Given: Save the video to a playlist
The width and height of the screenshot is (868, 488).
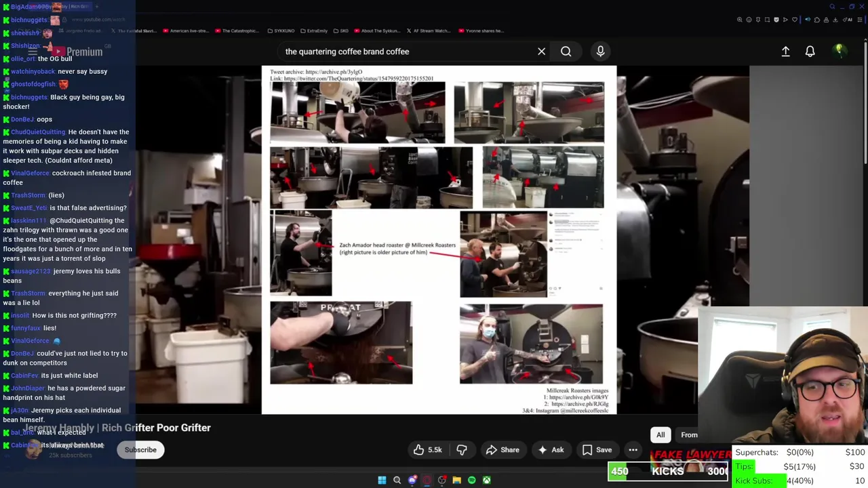Looking at the screenshot, I should (x=597, y=450).
